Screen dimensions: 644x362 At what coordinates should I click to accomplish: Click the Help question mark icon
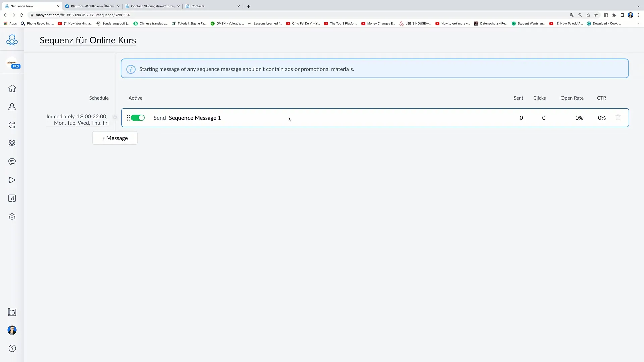[x=12, y=348]
